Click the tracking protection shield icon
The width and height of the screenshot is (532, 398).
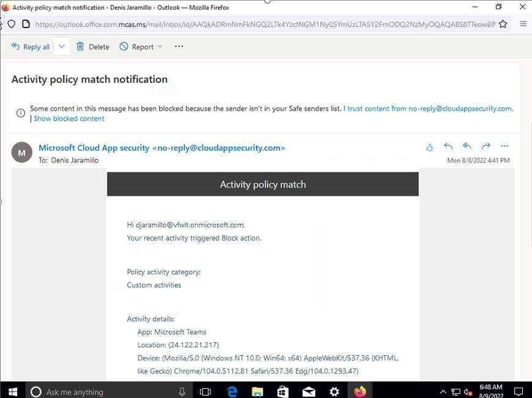click(x=12, y=24)
